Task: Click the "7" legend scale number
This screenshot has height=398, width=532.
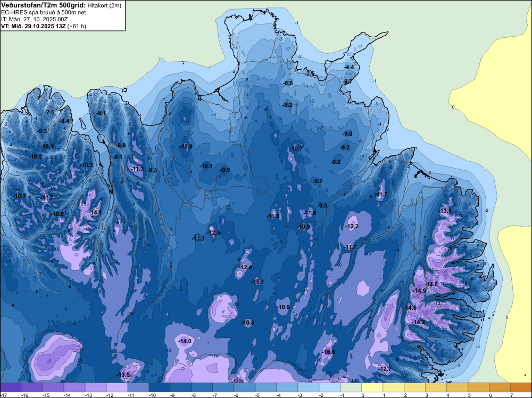Action: tap(512, 395)
